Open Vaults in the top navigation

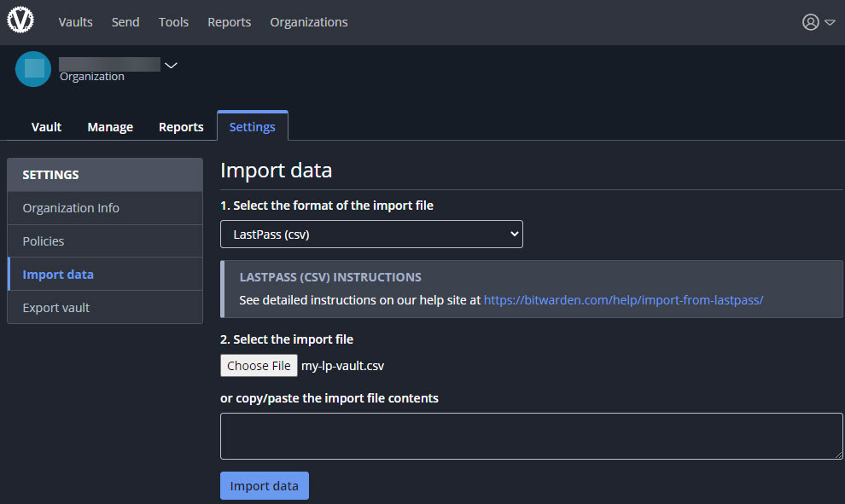pos(75,22)
